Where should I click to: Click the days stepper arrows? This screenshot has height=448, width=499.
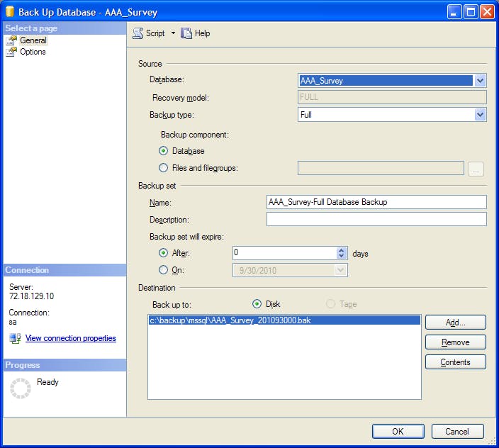pos(342,253)
